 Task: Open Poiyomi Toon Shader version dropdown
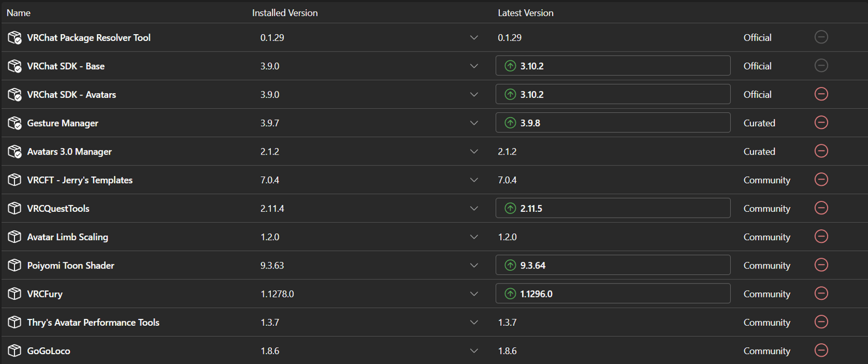click(x=474, y=265)
